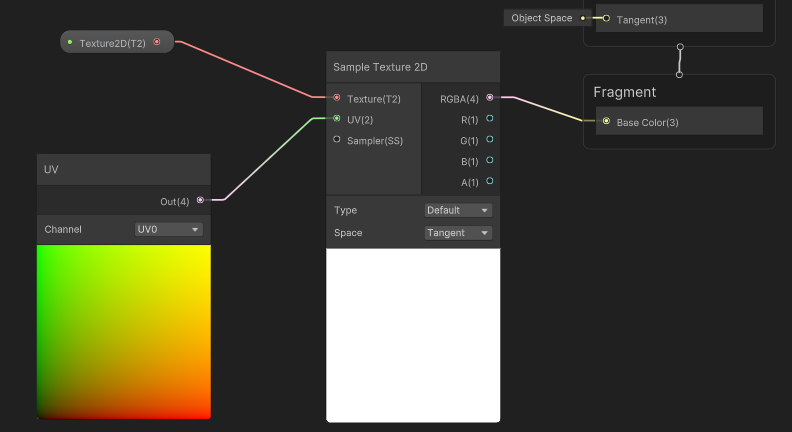792x432 pixels.
Task: Click the Object Space label
Action: 541,18
